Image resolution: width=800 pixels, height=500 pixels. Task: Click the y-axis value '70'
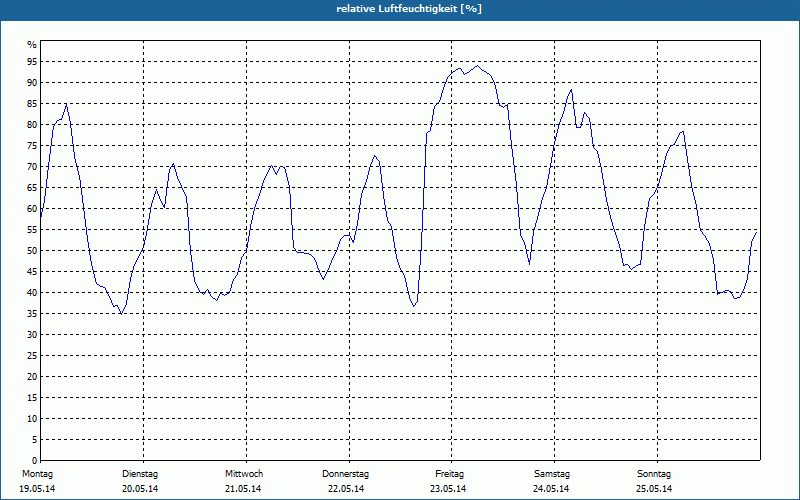[x=32, y=166]
